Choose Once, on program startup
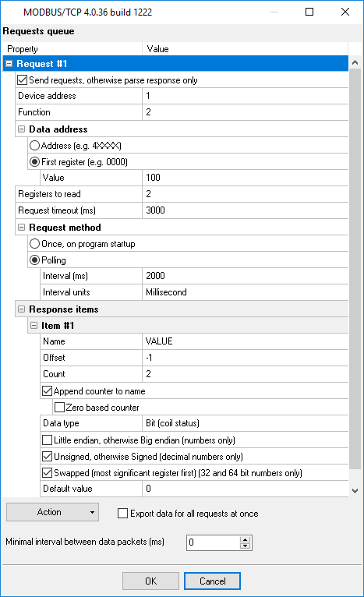The image size is (364, 597). 34,244
